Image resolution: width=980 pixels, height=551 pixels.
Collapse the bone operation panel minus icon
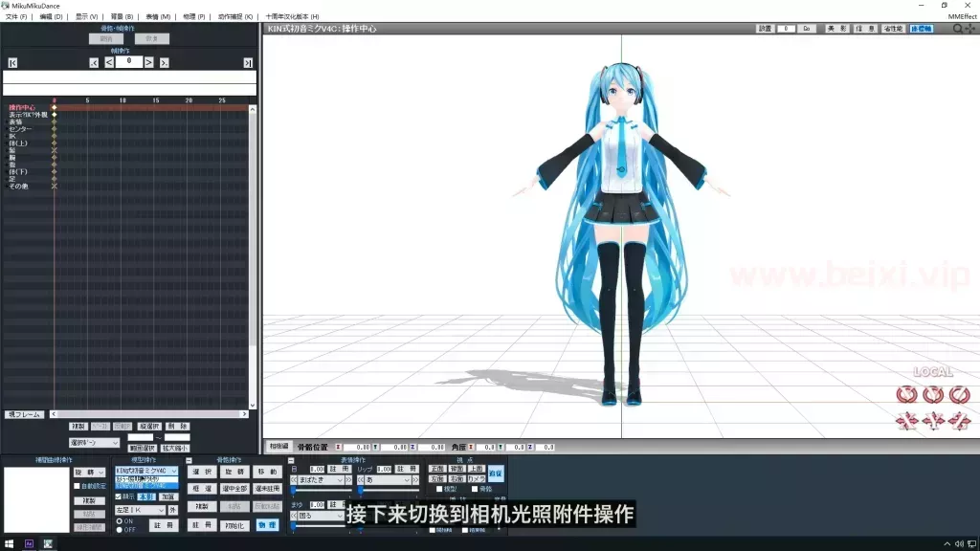tap(189, 460)
